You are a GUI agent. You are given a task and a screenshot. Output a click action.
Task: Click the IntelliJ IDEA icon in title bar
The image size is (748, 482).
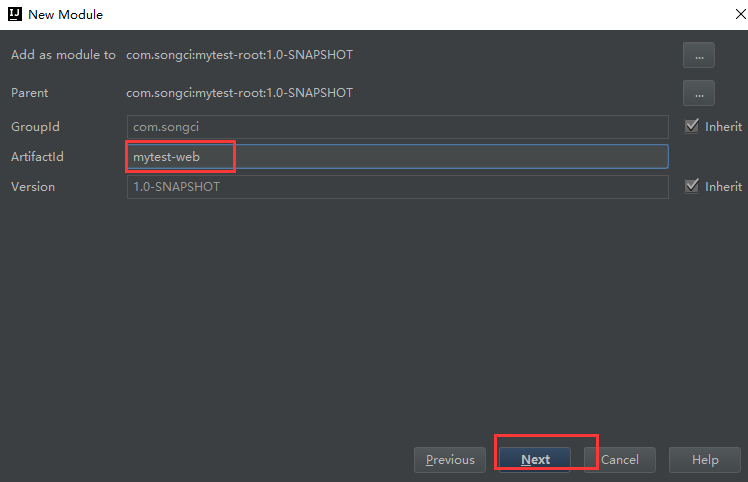click(x=15, y=14)
